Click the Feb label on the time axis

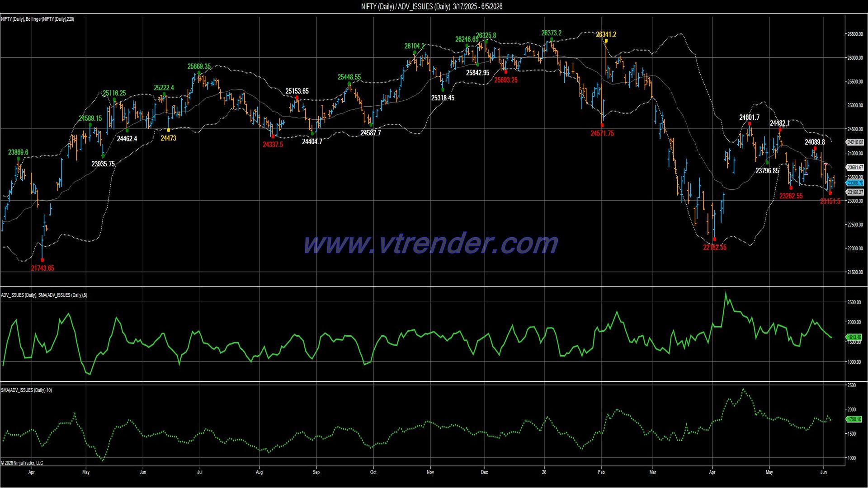click(601, 472)
